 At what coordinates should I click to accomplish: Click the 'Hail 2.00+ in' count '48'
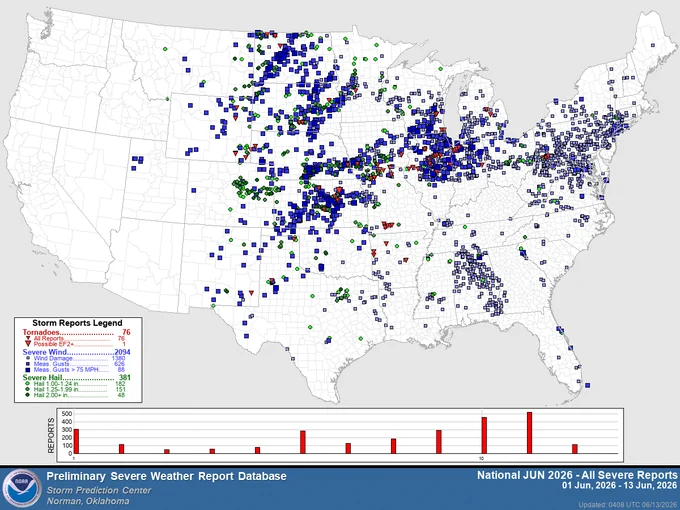[x=121, y=395]
